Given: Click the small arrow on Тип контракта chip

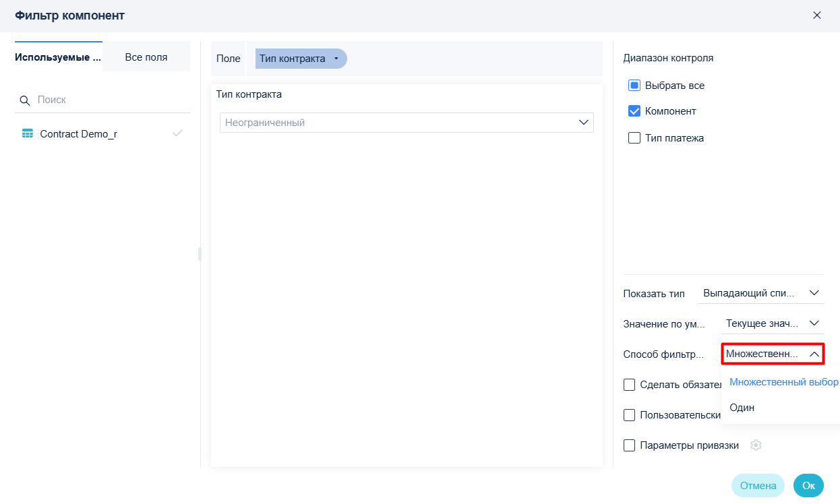Looking at the screenshot, I should 336,59.
